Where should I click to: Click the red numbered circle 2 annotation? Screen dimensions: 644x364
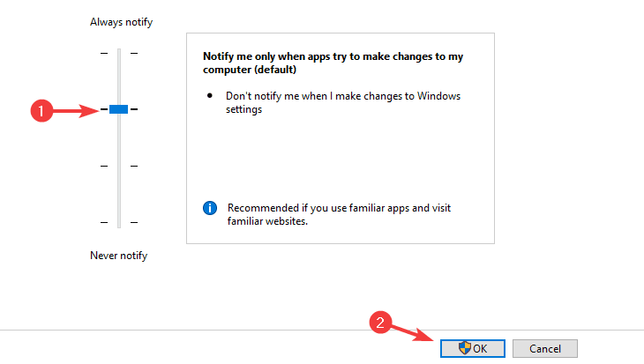[x=380, y=323]
